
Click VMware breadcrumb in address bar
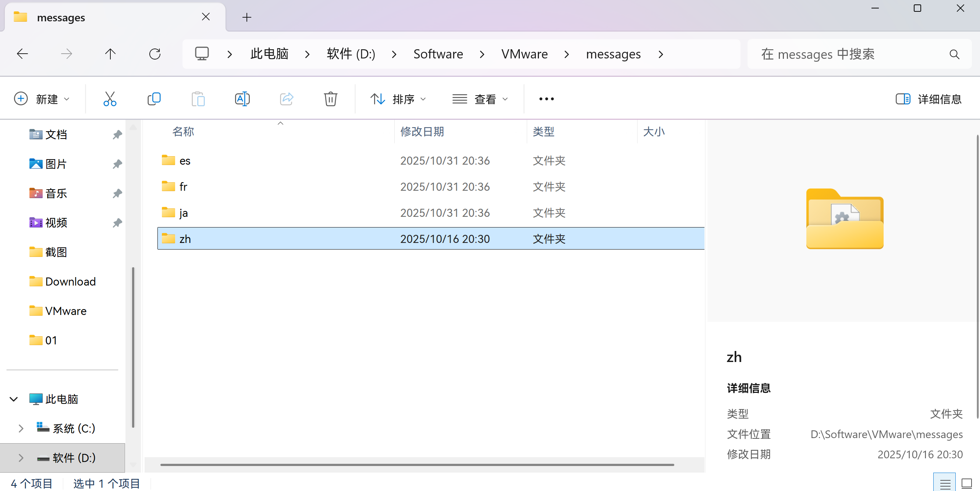pos(524,54)
